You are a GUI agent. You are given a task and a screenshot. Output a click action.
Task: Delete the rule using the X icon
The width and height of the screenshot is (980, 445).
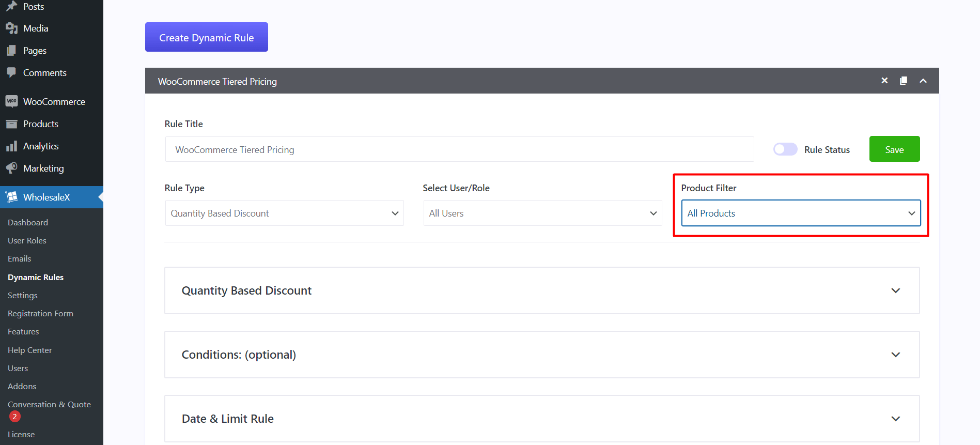pyautogui.click(x=884, y=81)
